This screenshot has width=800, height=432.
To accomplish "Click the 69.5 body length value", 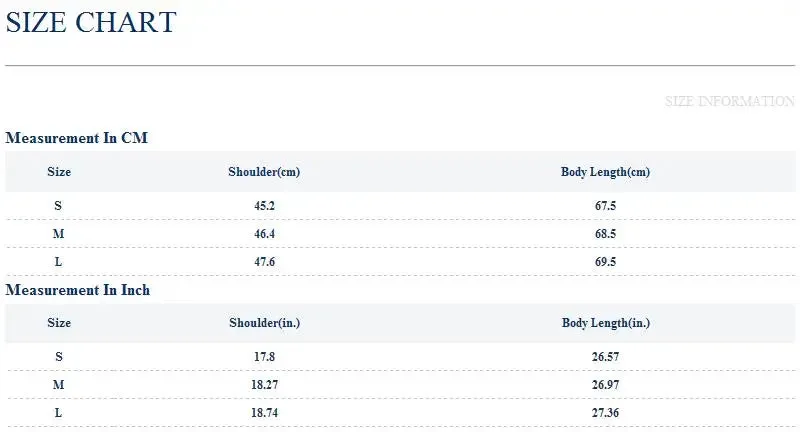I will [605, 261].
